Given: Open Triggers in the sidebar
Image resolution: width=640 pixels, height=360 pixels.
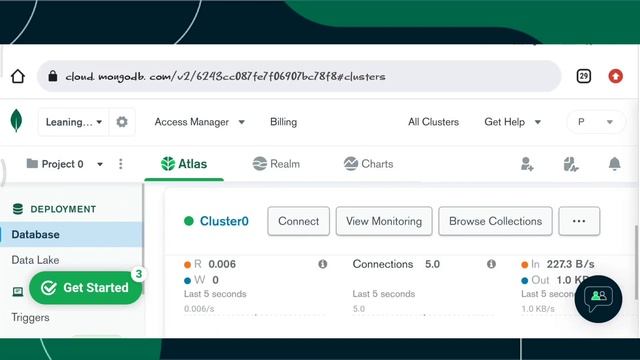Looking at the screenshot, I should (x=30, y=318).
